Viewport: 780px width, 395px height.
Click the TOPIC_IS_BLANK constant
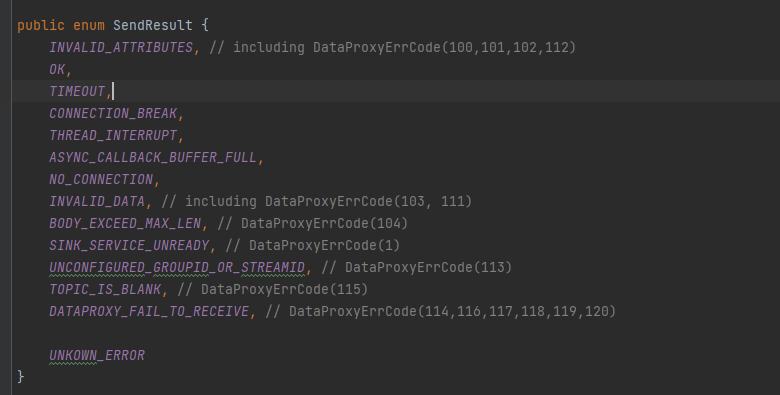click(105, 289)
